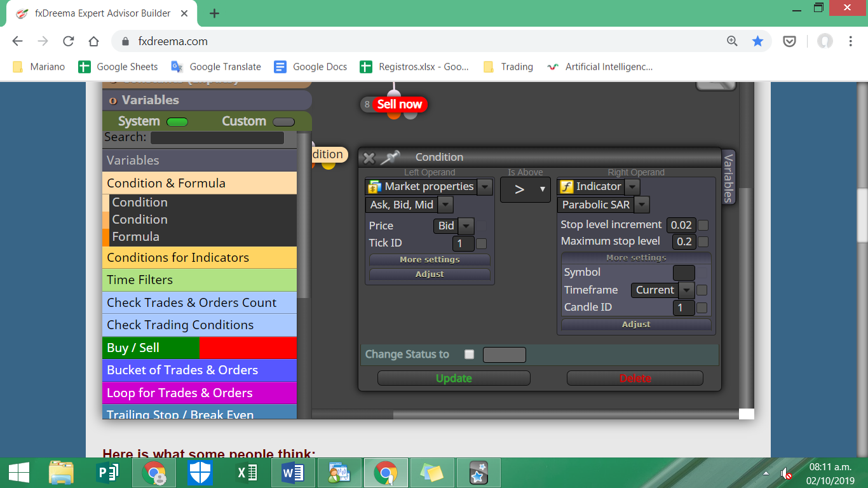
Task: Click the Market properties icon in left operand
Action: coord(375,187)
